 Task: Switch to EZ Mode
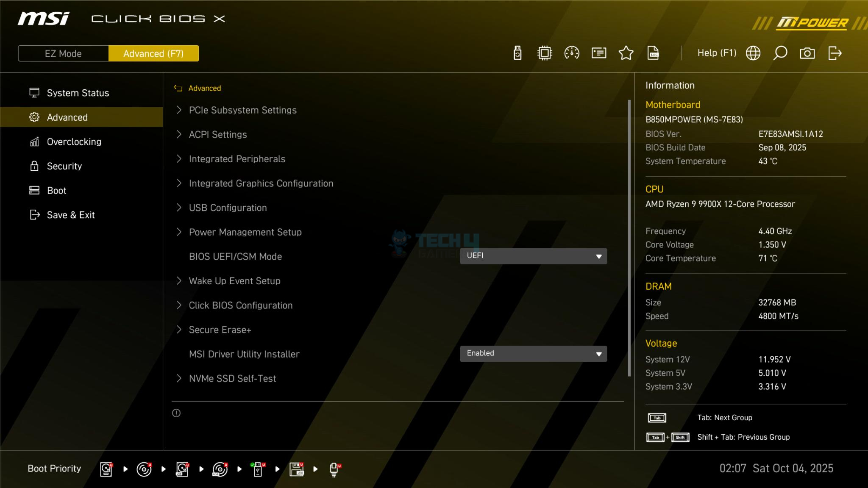point(64,54)
